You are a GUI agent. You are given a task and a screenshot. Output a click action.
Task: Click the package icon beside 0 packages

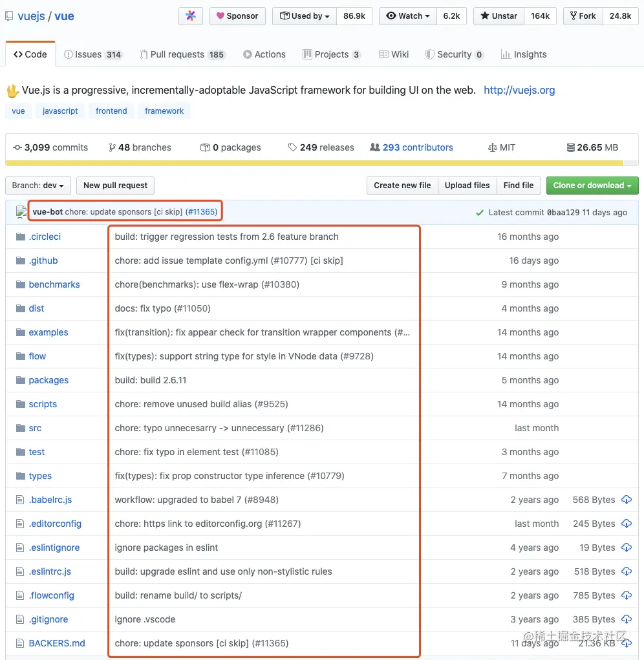tap(205, 147)
